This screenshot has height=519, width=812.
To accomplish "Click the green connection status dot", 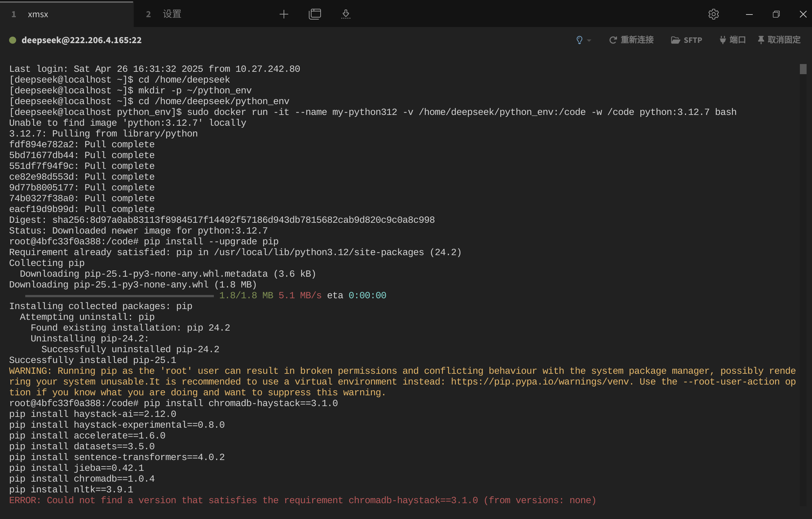I will [13, 40].
